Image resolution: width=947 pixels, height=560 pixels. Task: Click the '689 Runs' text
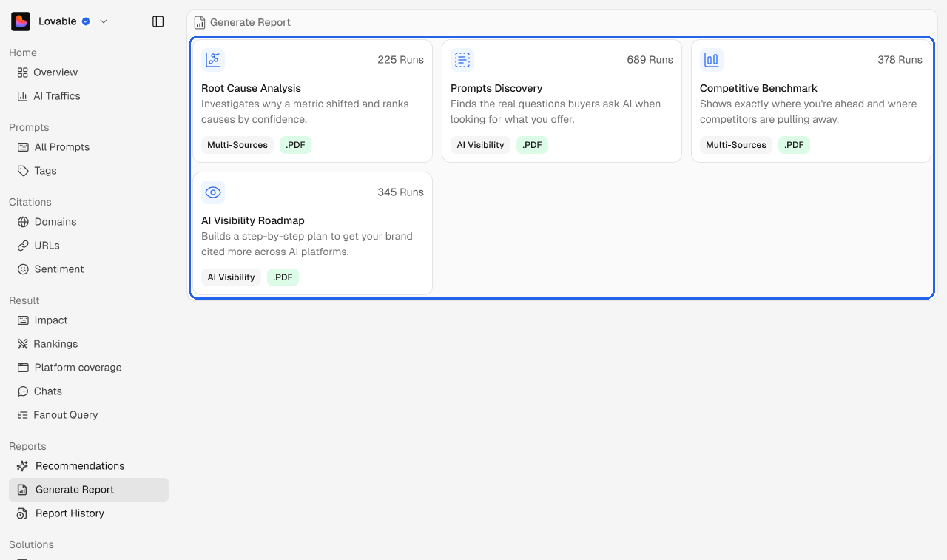click(x=650, y=60)
